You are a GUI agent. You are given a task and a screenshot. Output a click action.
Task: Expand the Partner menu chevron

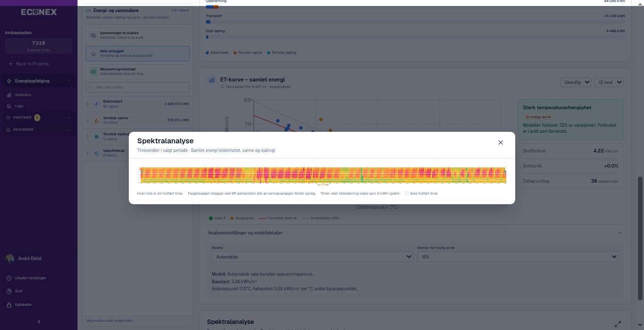click(69, 118)
